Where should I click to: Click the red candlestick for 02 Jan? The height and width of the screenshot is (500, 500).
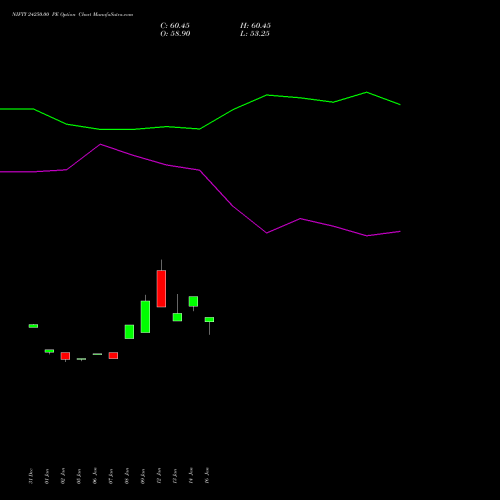[65, 356]
